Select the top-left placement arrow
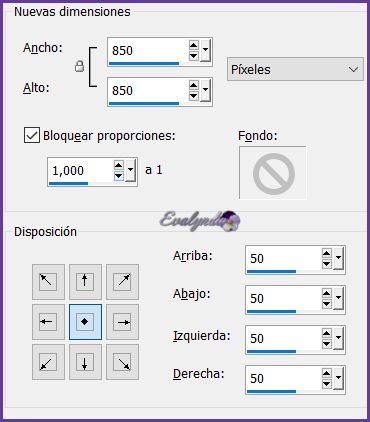The height and width of the screenshot is (422, 370). pos(48,282)
